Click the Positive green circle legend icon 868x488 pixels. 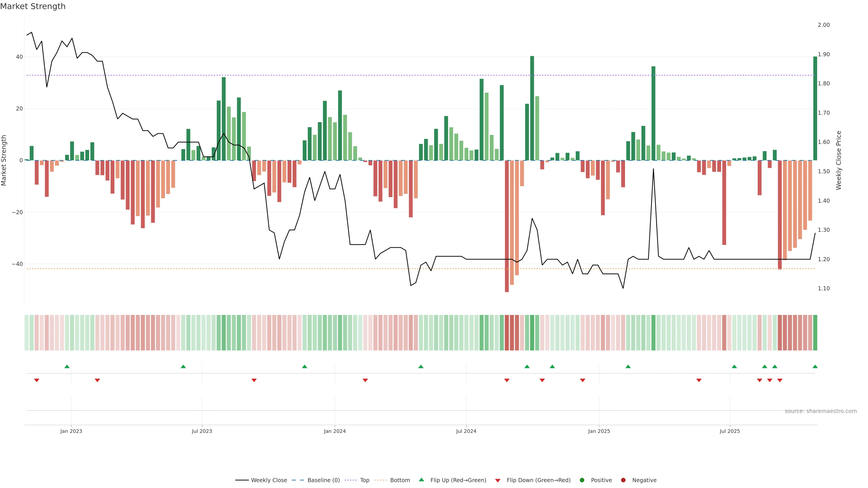pos(582,480)
